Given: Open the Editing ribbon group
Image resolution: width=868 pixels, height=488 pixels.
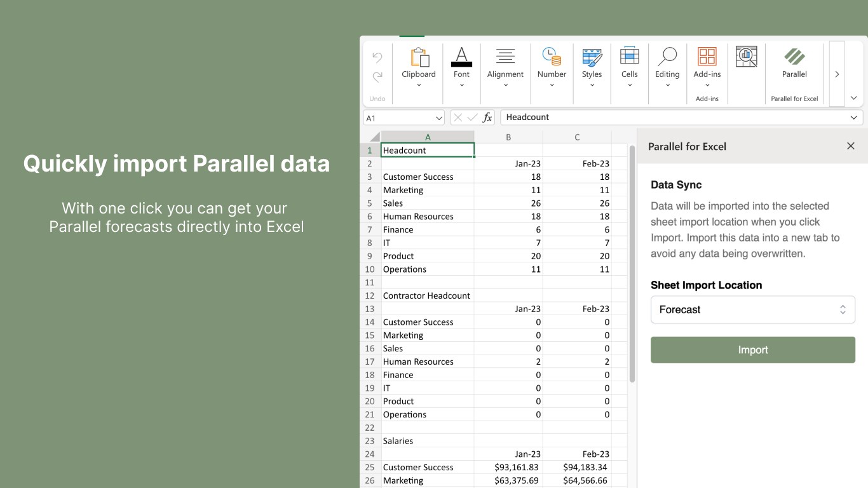Looking at the screenshot, I should tap(667, 68).
